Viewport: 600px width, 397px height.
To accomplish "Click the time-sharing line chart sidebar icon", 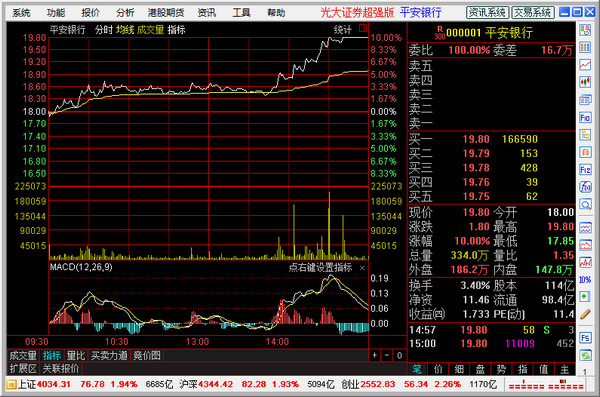I will 585,65.
